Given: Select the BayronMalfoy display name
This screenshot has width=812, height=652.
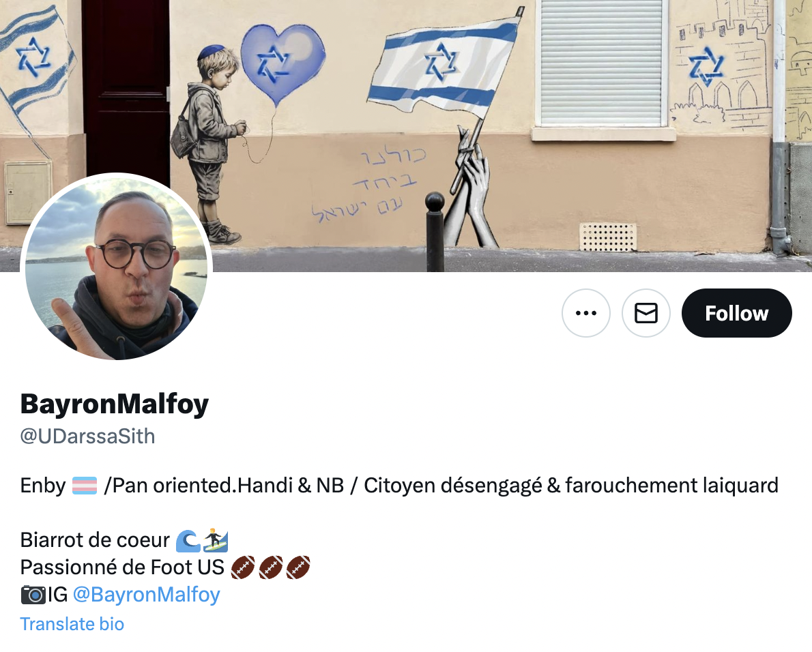Looking at the screenshot, I should point(115,404).
